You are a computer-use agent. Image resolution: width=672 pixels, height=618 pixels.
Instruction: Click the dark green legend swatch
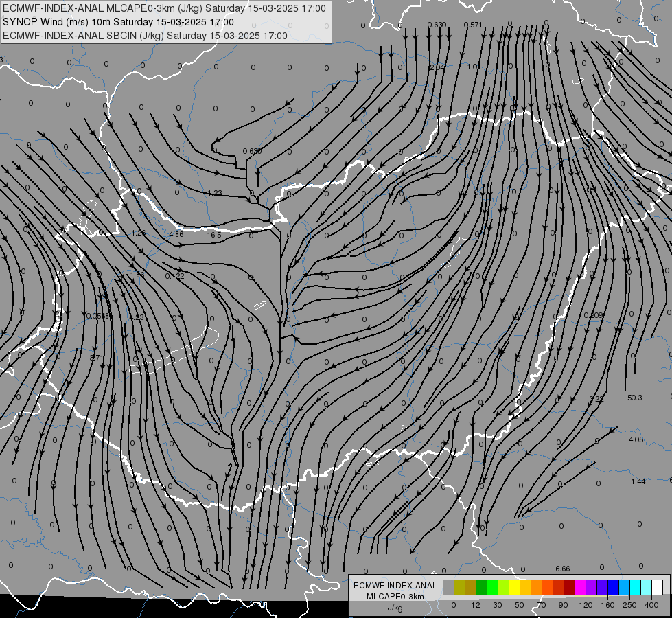[x=482, y=587]
